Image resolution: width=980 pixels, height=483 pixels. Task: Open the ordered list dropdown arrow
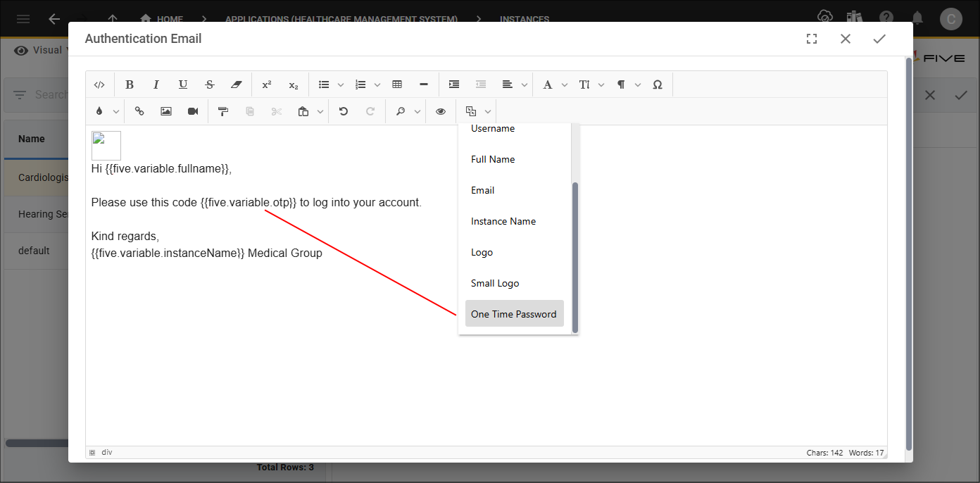[377, 84]
